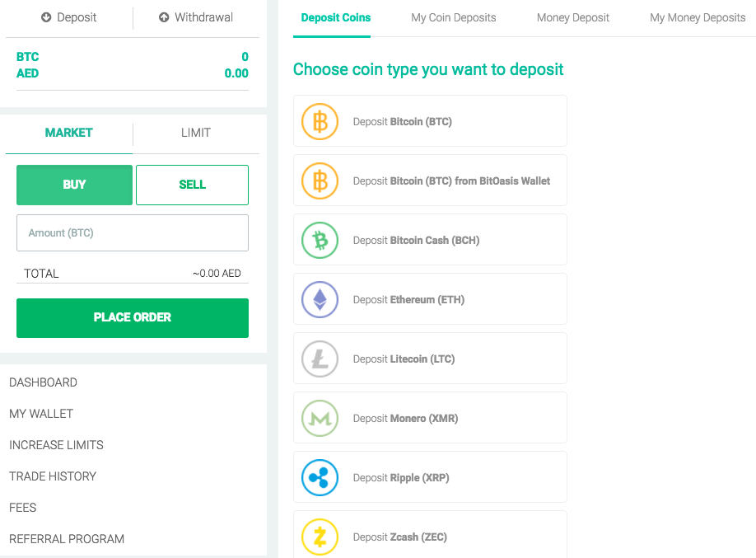Screen dimensions: 756x558
Task: Click the BitOasis Wallet Bitcoin coin icon
Action: pos(320,181)
